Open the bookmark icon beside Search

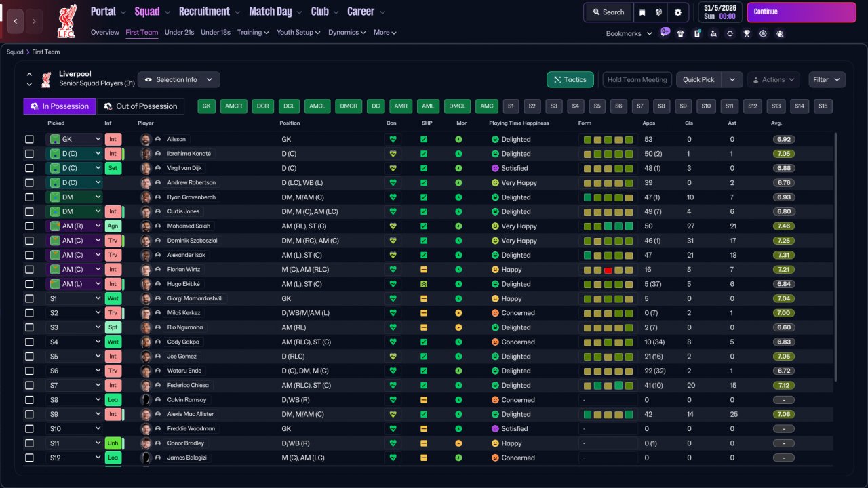tap(642, 12)
